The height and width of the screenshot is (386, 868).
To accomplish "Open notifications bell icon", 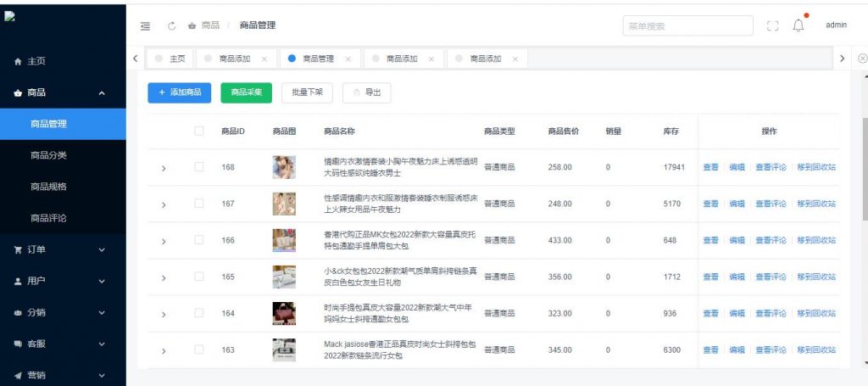I will pos(798,25).
